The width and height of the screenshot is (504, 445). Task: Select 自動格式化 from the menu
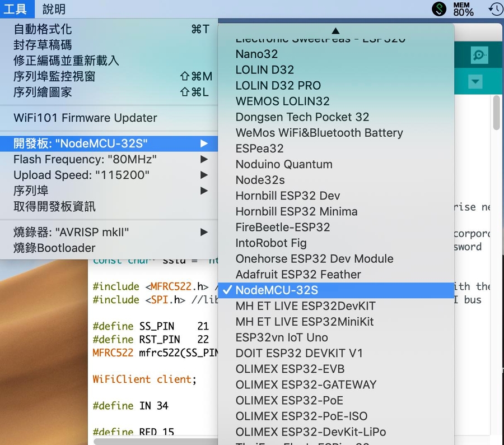(x=43, y=29)
